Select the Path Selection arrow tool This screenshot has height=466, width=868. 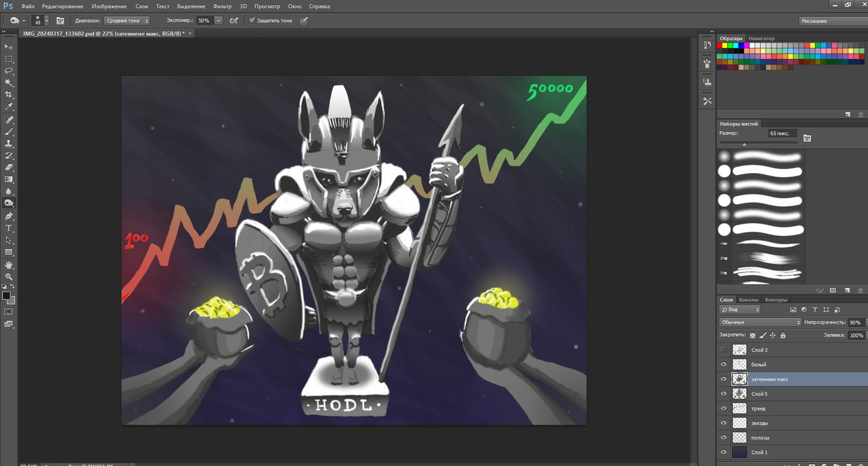[9, 240]
